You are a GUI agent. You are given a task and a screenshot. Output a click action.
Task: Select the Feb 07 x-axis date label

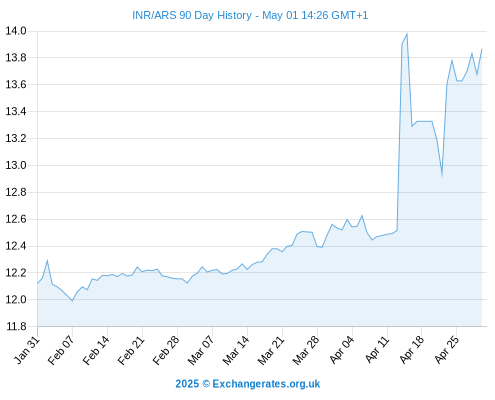click(61, 350)
